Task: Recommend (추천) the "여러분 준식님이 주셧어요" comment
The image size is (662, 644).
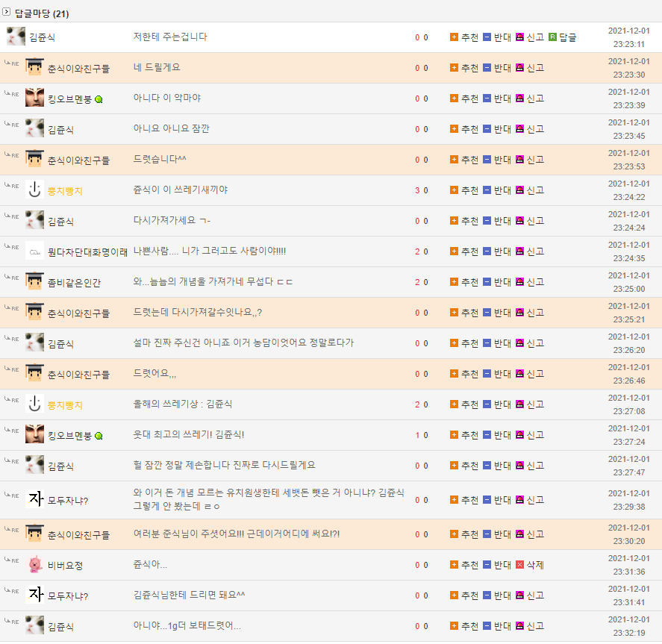Action: point(455,534)
